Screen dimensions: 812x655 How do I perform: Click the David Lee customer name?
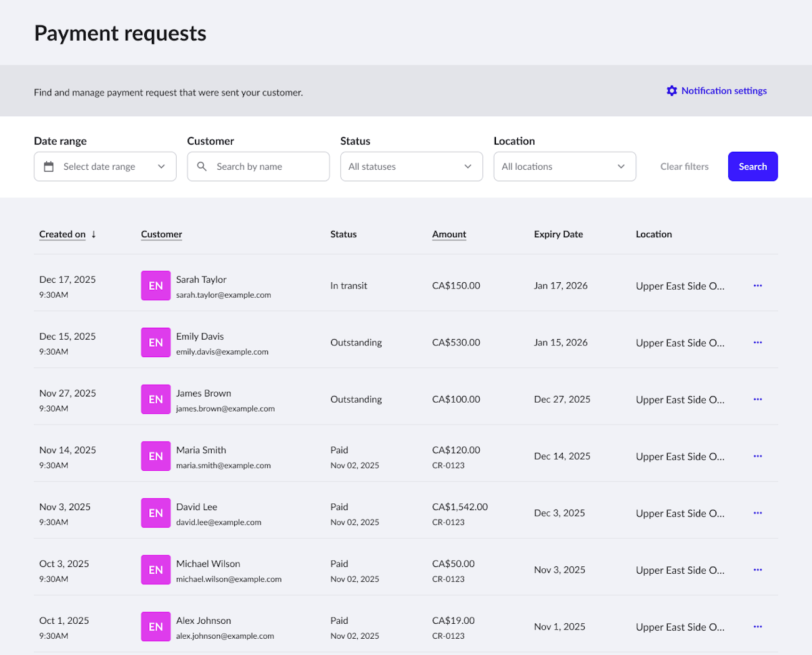coord(197,507)
